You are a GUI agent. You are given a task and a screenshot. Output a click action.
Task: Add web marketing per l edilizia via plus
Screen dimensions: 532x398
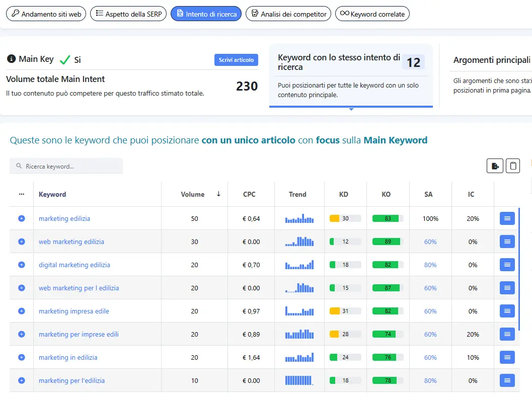click(x=21, y=288)
